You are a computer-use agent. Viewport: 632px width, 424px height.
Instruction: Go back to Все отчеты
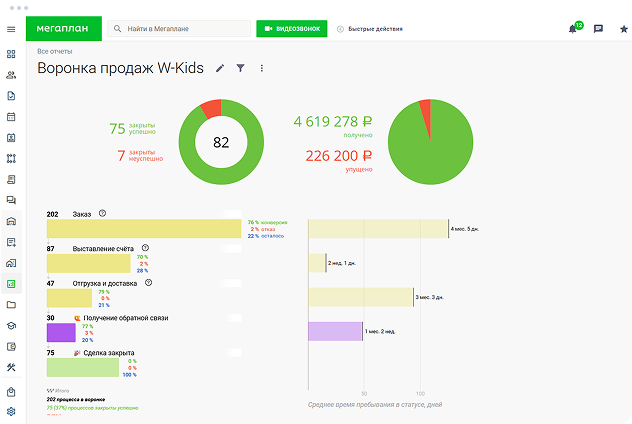(54, 52)
